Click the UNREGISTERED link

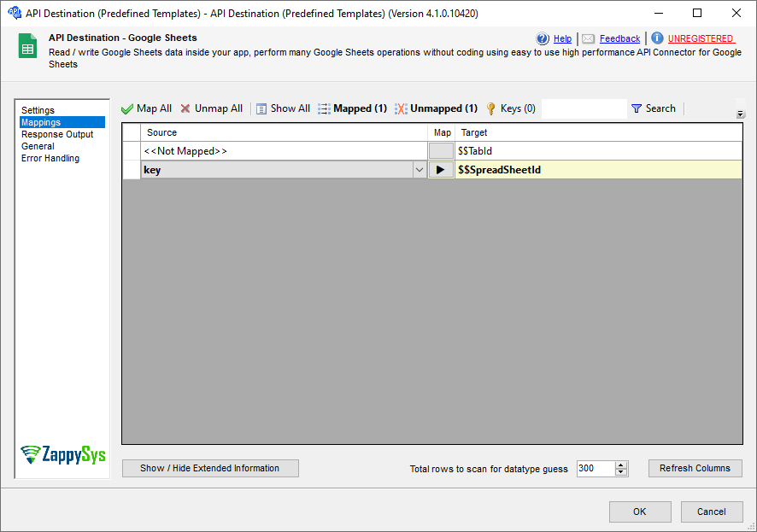[700, 38]
